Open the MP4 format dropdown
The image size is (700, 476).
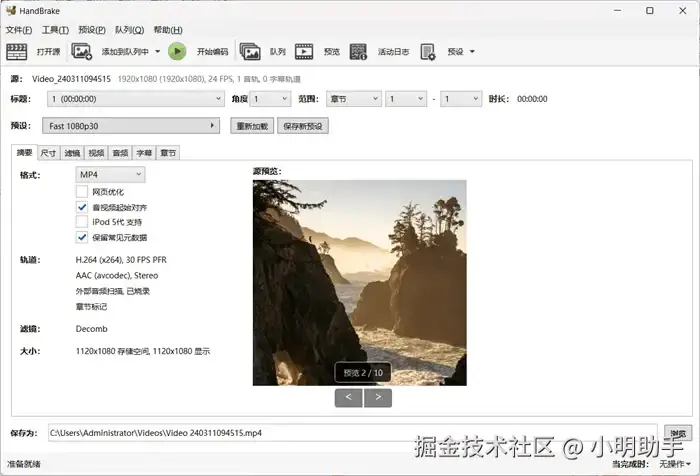pos(110,175)
